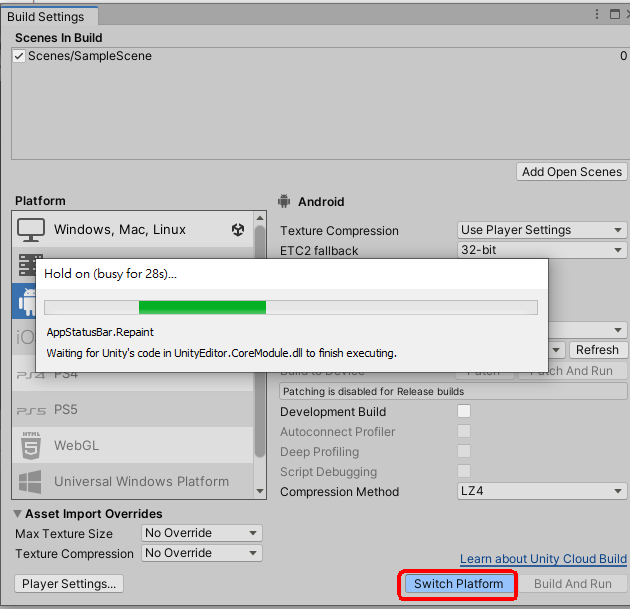Image resolution: width=630 pixels, height=609 pixels.
Task: Select the Universal Windows Platform logo icon
Action: pyautogui.click(x=30, y=481)
